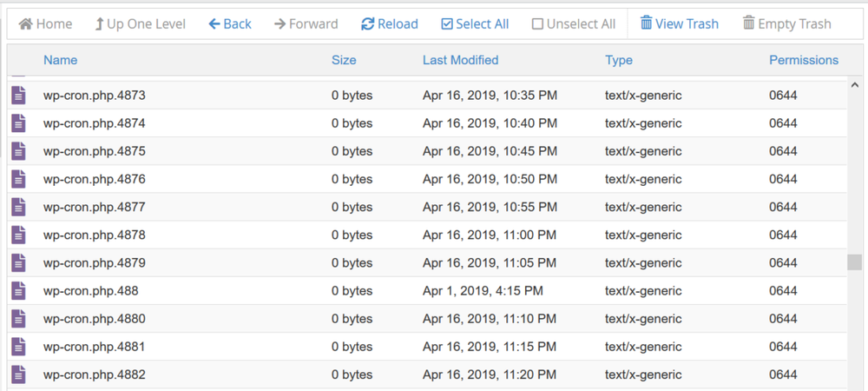Click the Back arrow button
Viewport: 868px width, 391px height.
pyautogui.click(x=230, y=24)
